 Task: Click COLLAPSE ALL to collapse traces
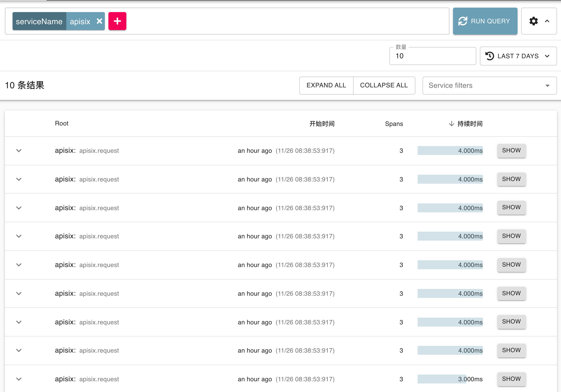[384, 85]
